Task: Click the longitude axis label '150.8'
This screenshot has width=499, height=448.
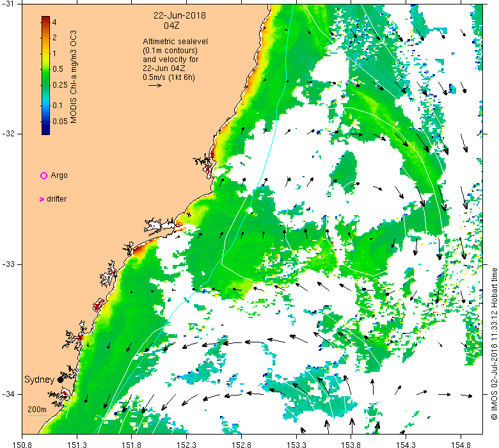Action: (22, 444)
